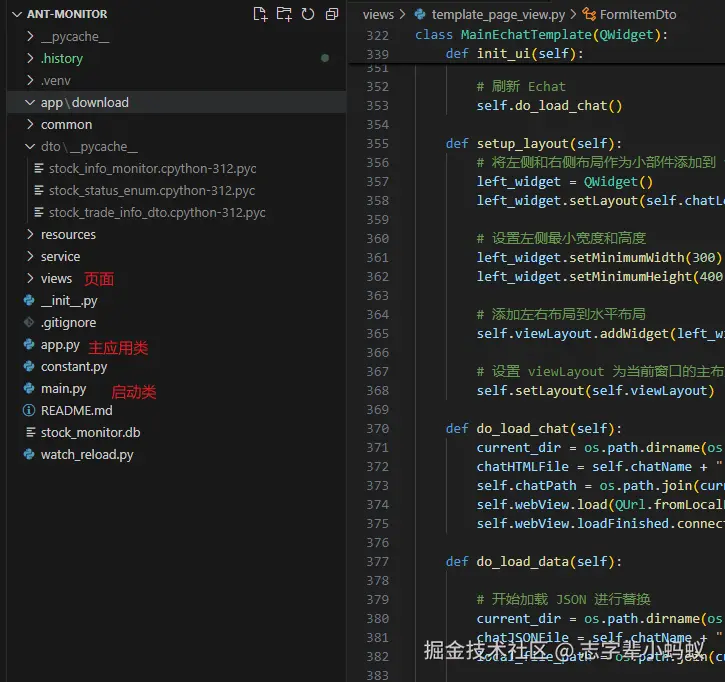Expand the .history folder

point(29,59)
